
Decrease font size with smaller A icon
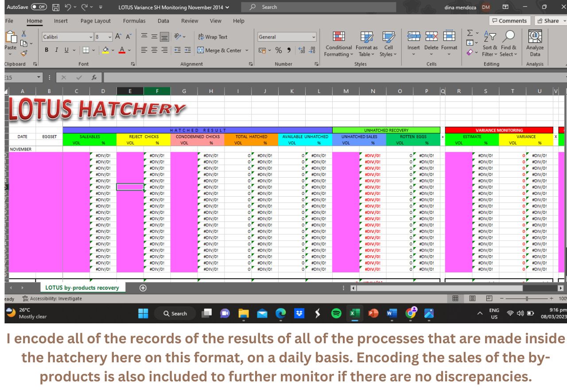click(128, 37)
